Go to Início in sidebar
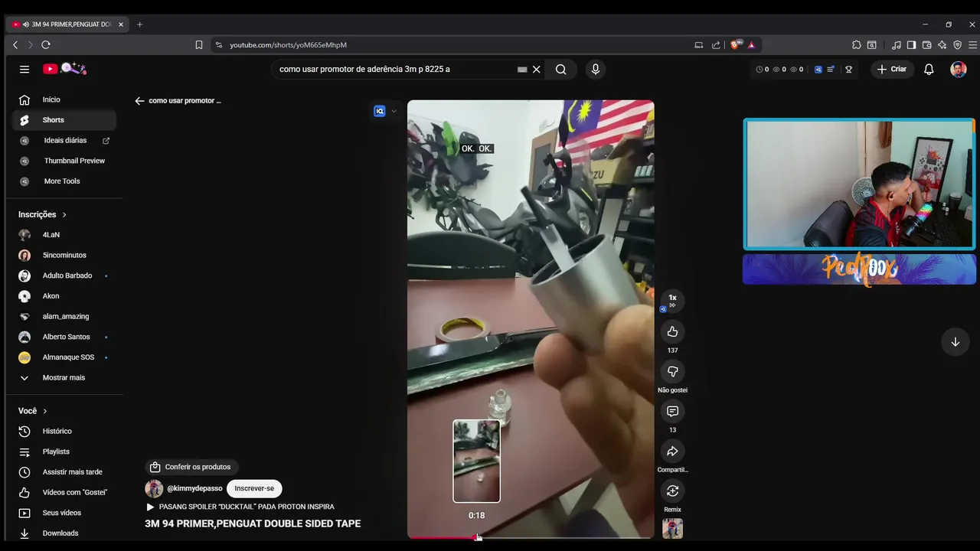980x551 pixels. point(64,99)
